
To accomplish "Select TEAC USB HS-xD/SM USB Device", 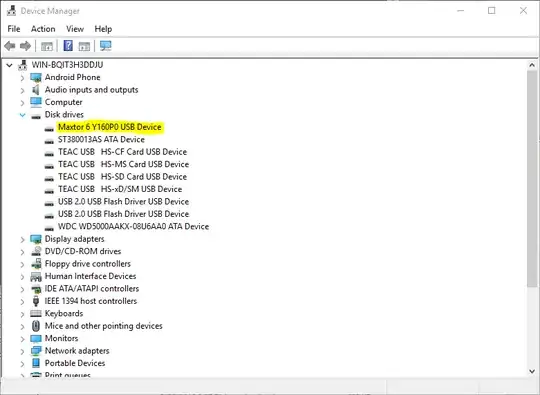I will click(120, 189).
